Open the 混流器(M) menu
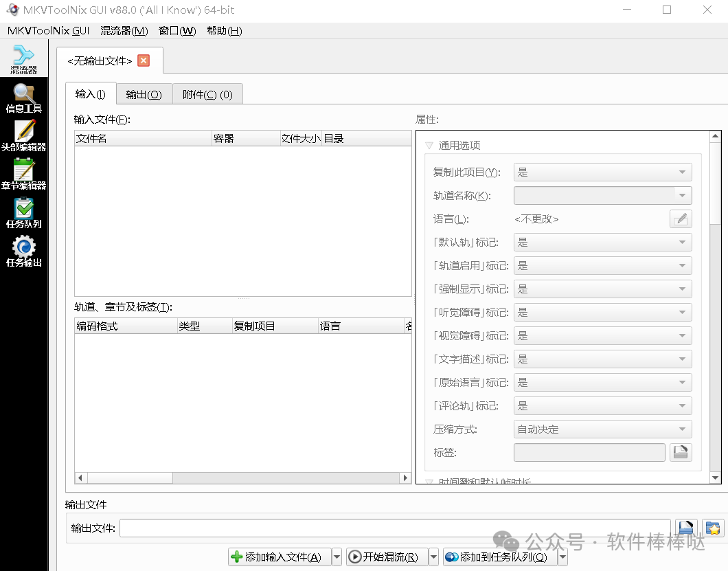 tap(124, 31)
